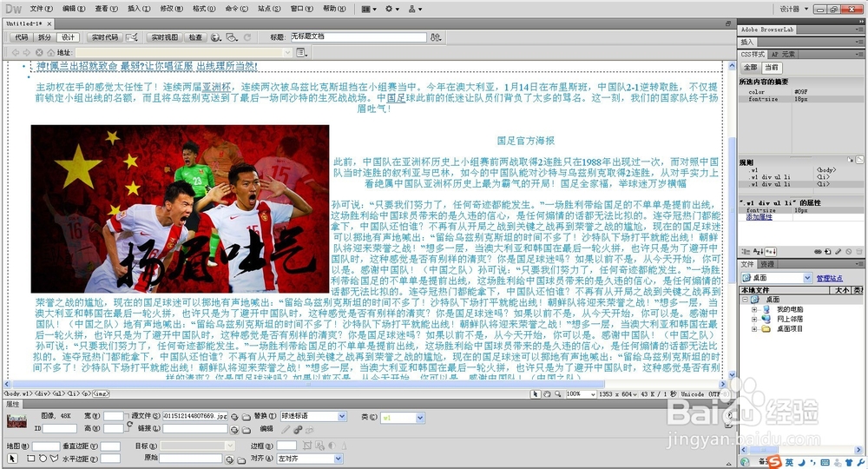Click the pencil edit image icon
Viewport: 868px width, 469px height.
(x=286, y=430)
